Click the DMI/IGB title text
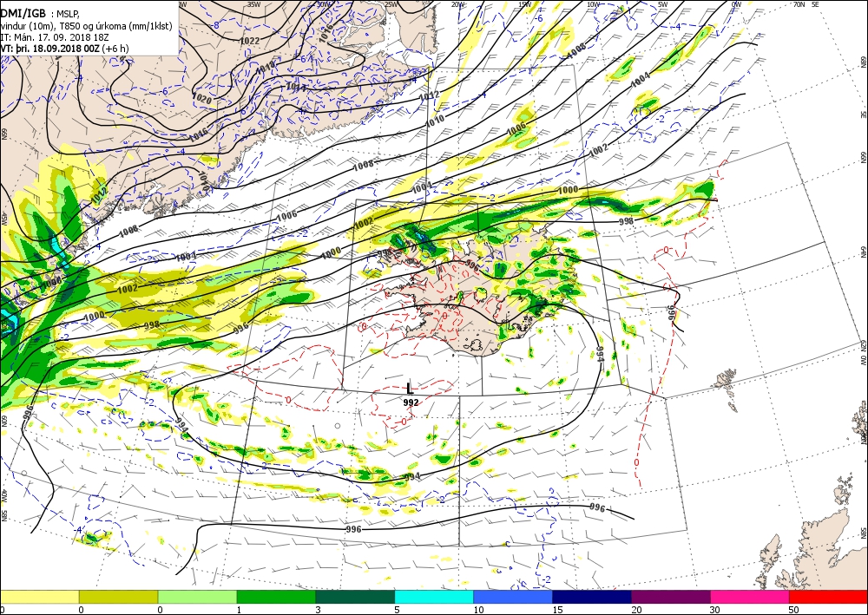 pyautogui.click(x=23, y=13)
